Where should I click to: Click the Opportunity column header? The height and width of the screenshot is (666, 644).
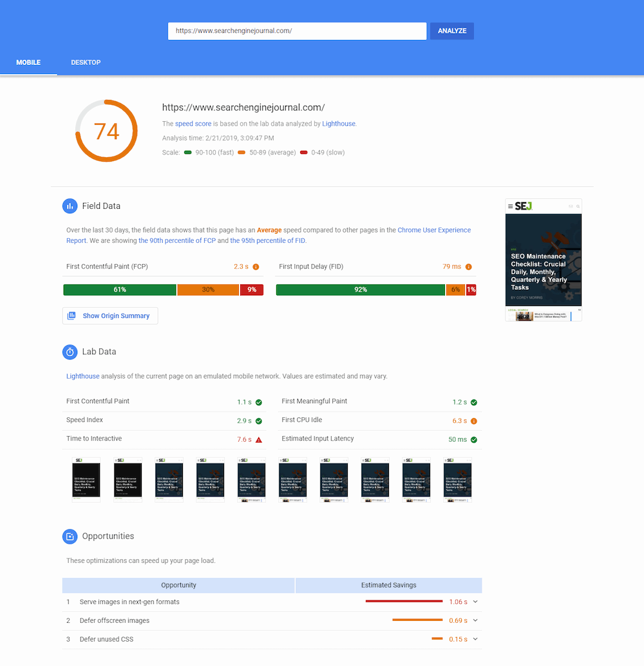click(x=178, y=585)
